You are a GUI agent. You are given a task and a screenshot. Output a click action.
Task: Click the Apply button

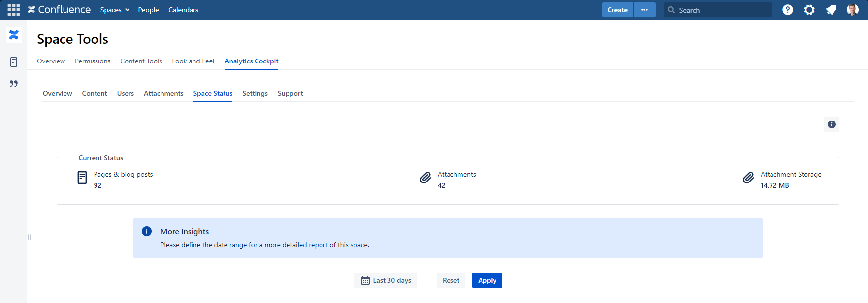pos(487,280)
